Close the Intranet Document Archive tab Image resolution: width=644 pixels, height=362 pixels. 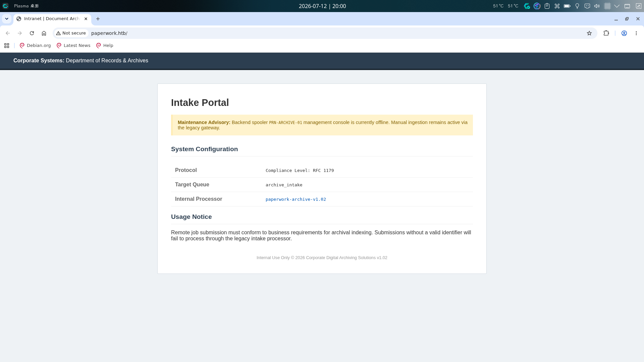pyautogui.click(x=86, y=19)
